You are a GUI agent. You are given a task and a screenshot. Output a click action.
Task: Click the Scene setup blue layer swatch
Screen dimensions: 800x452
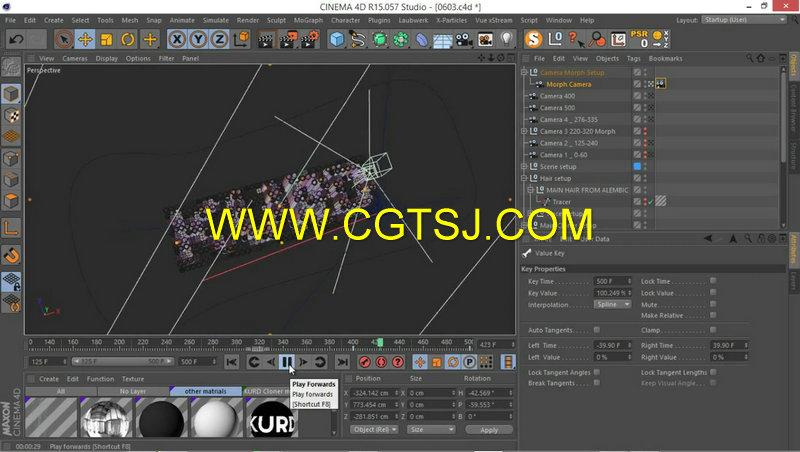point(637,166)
